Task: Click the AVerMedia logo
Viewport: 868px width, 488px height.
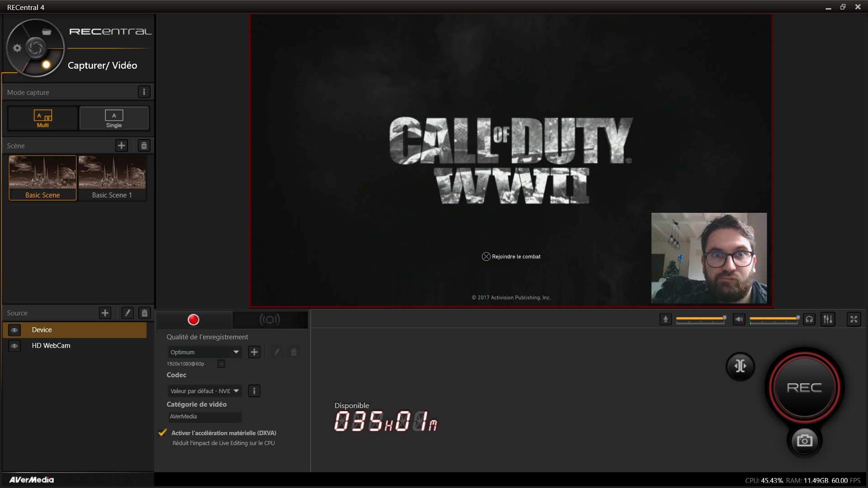Action: [x=32, y=480]
